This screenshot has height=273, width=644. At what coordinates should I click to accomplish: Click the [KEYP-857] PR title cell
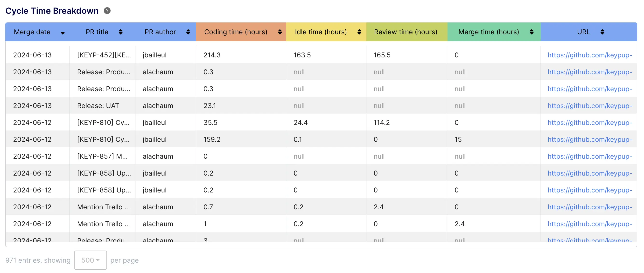102,156
